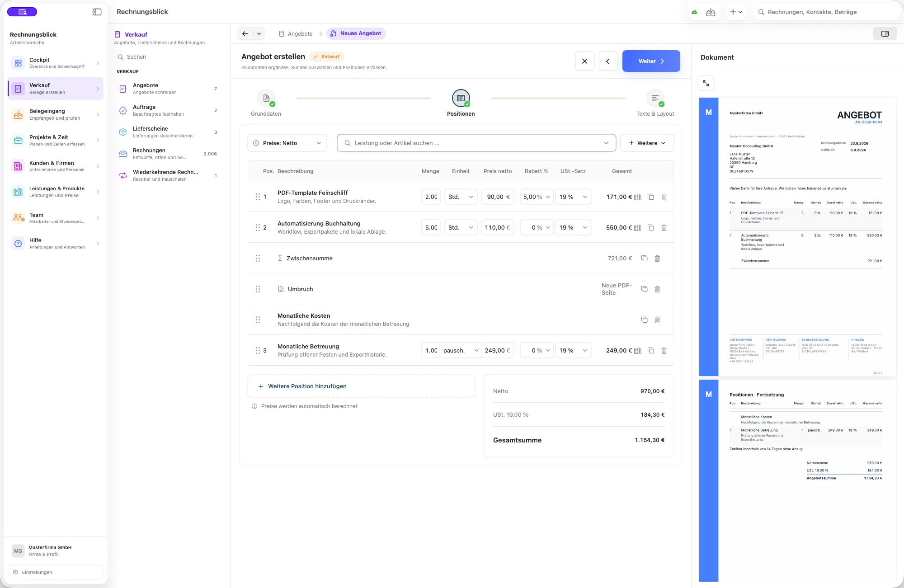The width and height of the screenshot is (904, 588).
Task: Open Kunden & Firmen workspace
Action: (x=56, y=166)
